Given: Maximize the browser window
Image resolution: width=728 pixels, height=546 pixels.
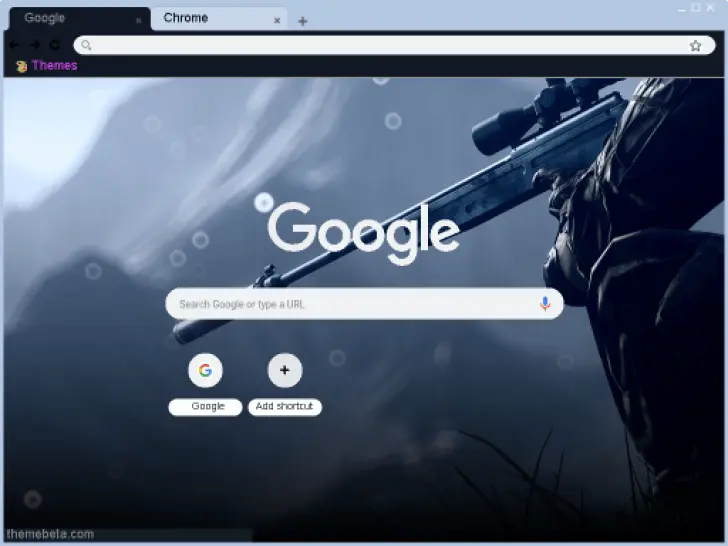Looking at the screenshot, I should point(696,7).
